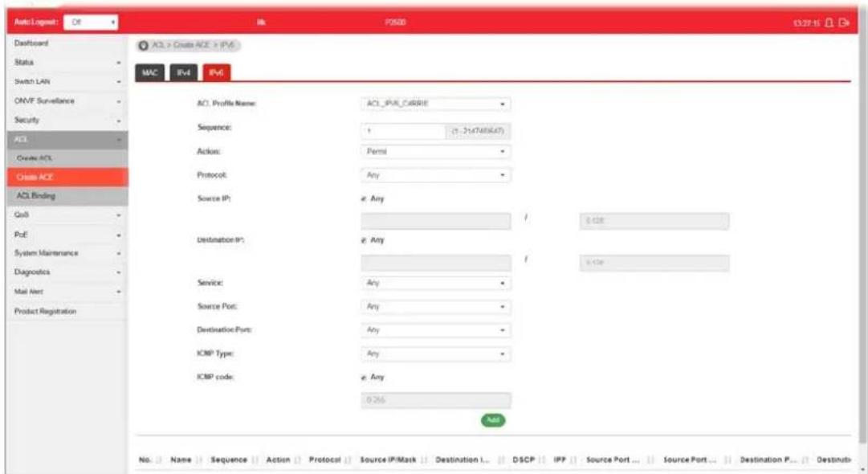This screenshot has width=868, height=474.
Task: Expand the PoE sidebar menu
Action: (x=67, y=235)
